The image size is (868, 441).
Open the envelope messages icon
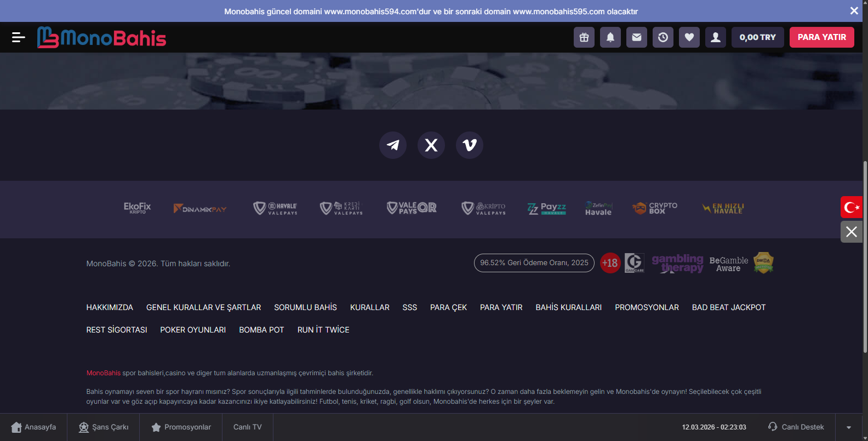(637, 37)
